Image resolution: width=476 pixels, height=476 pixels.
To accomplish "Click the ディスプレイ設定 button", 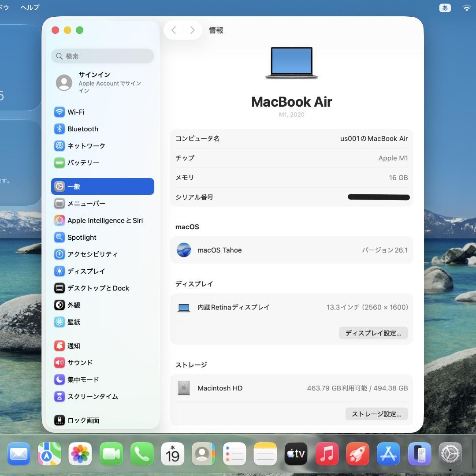I will [373, 333].
